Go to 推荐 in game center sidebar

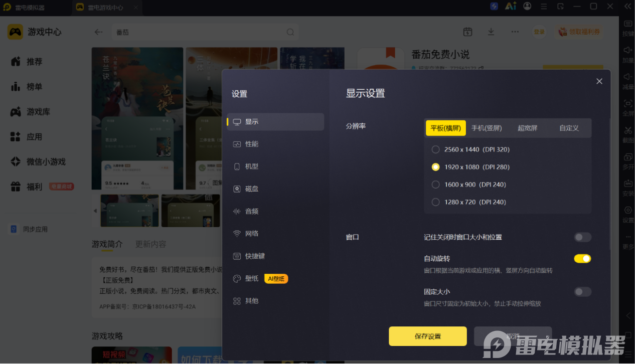coord(27,62)
